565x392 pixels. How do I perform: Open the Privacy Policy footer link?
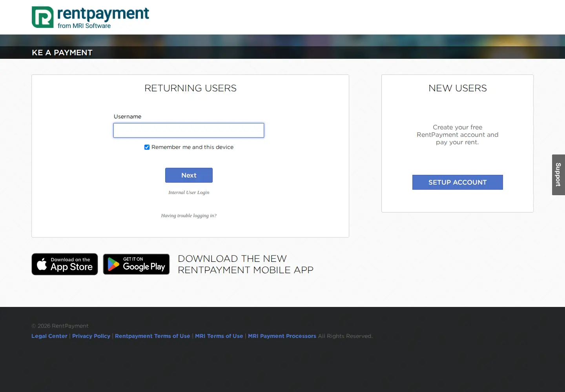(x=91, y=336)
